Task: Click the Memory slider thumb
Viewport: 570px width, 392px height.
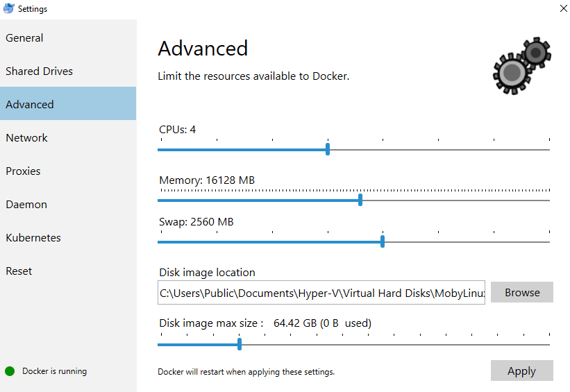Action: pyautogui.click(x=360, y=200)
